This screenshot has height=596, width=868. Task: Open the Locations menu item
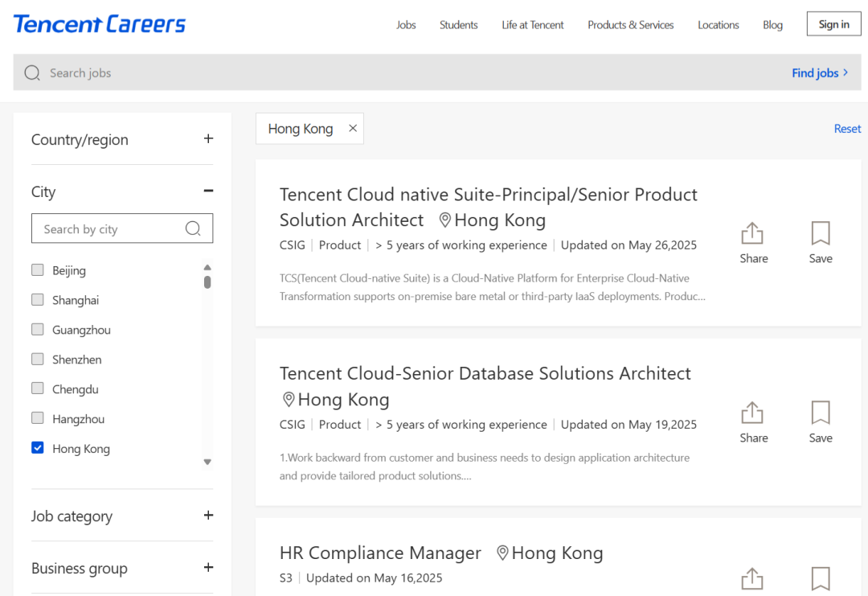pos(718,25)
